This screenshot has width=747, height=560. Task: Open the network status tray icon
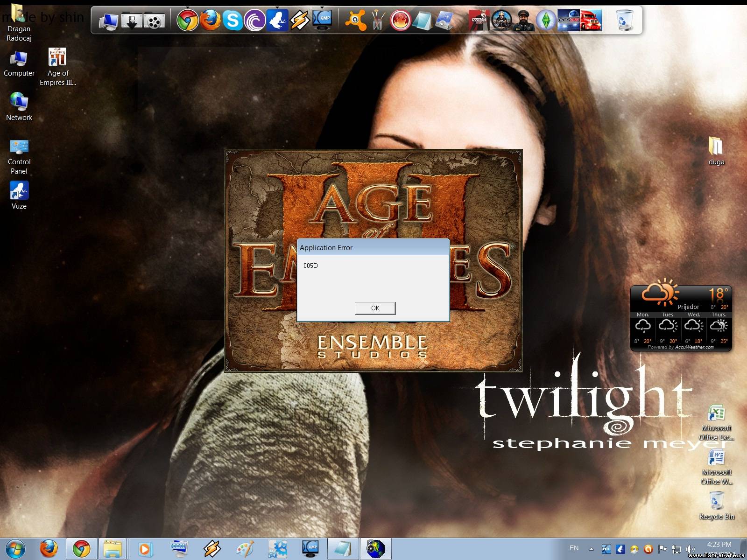[x=676, y=549]
